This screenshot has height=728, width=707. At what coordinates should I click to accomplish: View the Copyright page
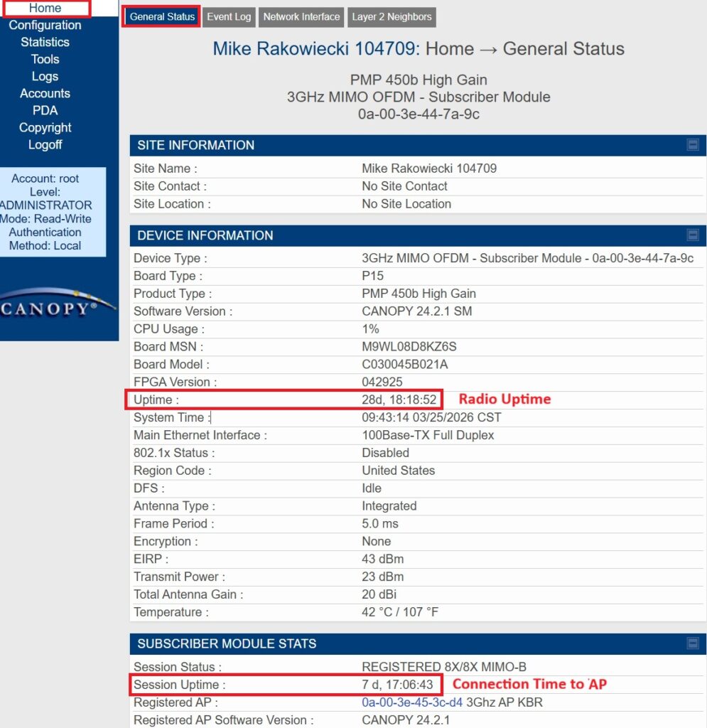(x=45, y=128)
